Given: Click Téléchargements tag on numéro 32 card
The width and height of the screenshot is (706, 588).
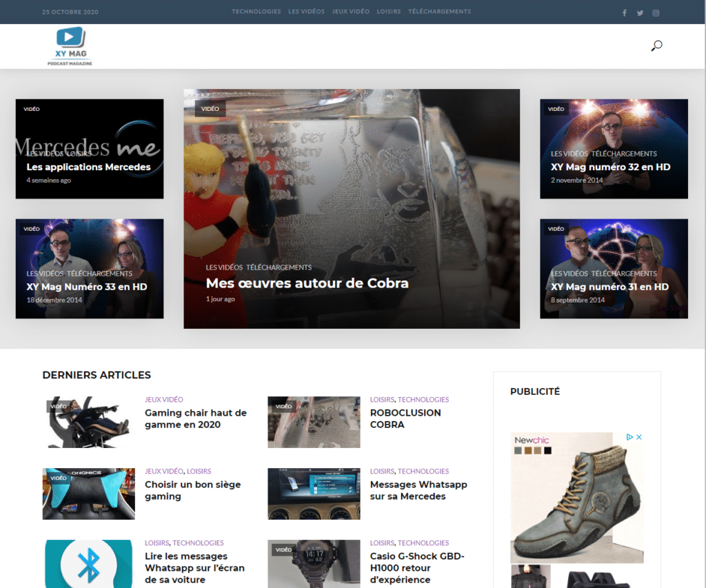Looking at the screenshot, I should click(623, 154).
